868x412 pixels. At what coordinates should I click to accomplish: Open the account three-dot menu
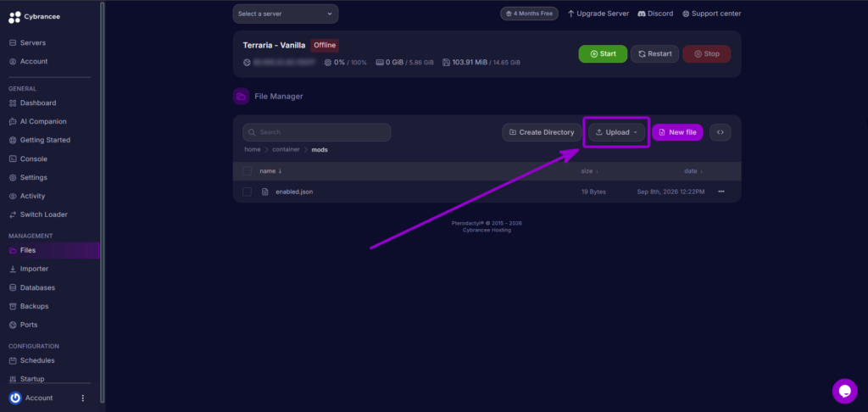[83, 398]
